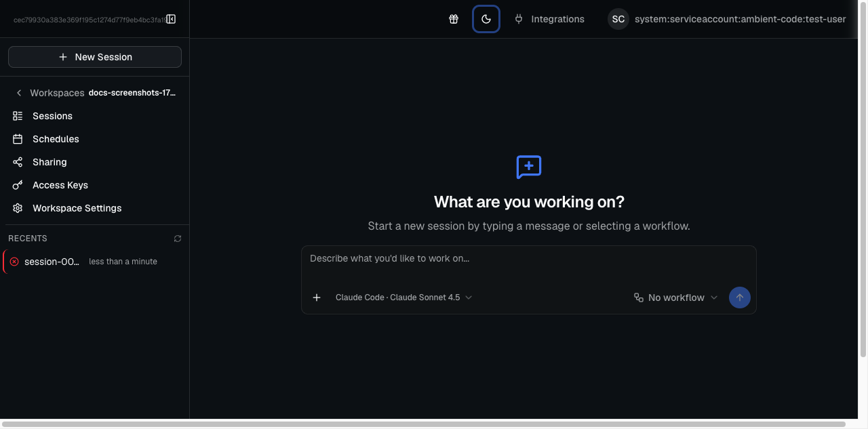The image size is (868, 429).
Task: Click the message input field
Action: pos(529,258)
